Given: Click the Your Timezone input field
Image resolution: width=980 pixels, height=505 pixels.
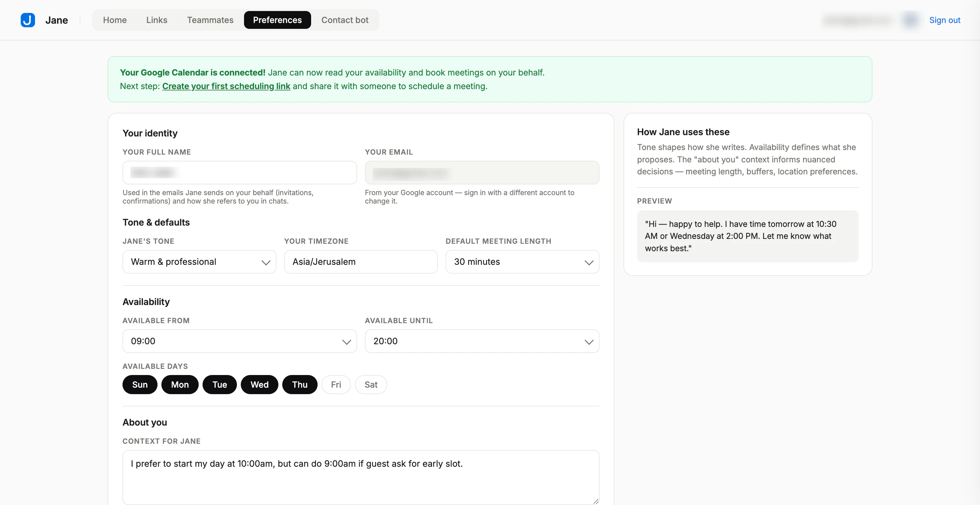Looking at the screenshot, I should 361,262.
